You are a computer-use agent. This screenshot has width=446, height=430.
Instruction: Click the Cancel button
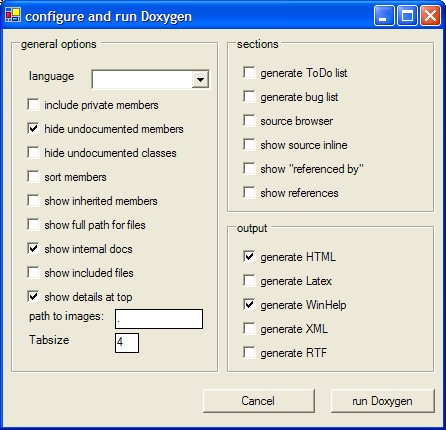(x=259, y=401)
